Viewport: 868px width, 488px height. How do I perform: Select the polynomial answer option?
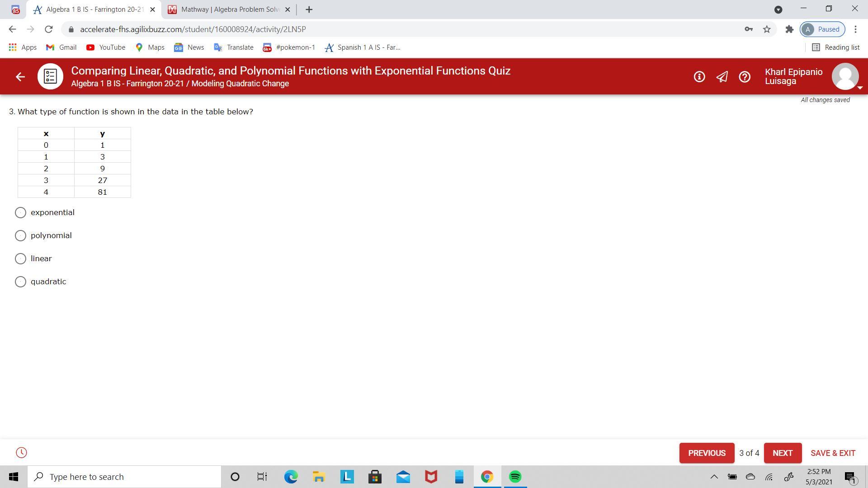20,235
